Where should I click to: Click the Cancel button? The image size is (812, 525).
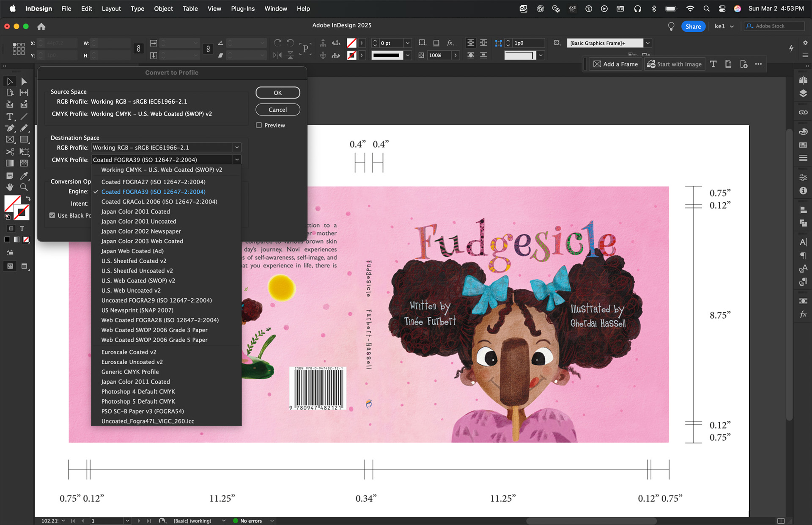click(x=277, y=110)
